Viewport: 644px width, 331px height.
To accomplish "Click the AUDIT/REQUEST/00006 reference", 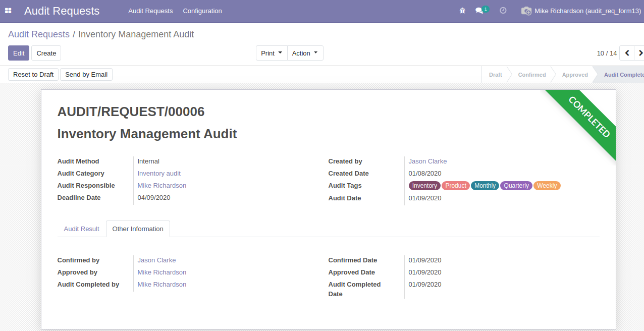I will (131, 112).
